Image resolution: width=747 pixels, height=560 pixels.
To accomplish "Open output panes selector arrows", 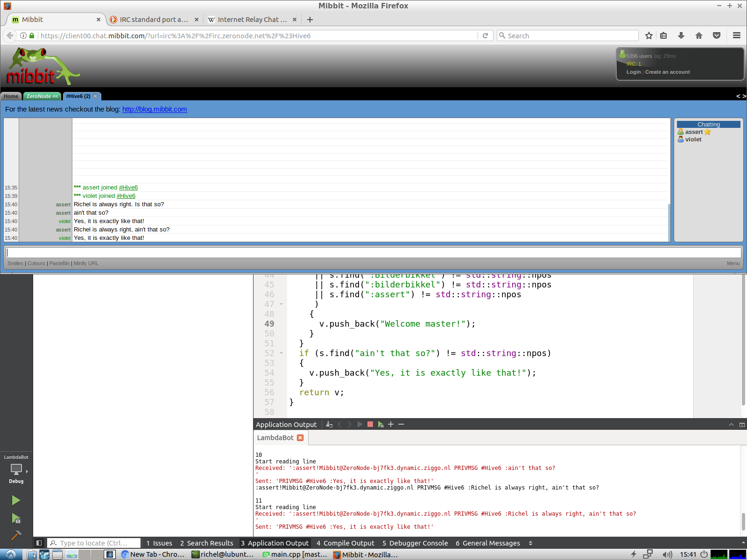I will (x=530, y=543).
